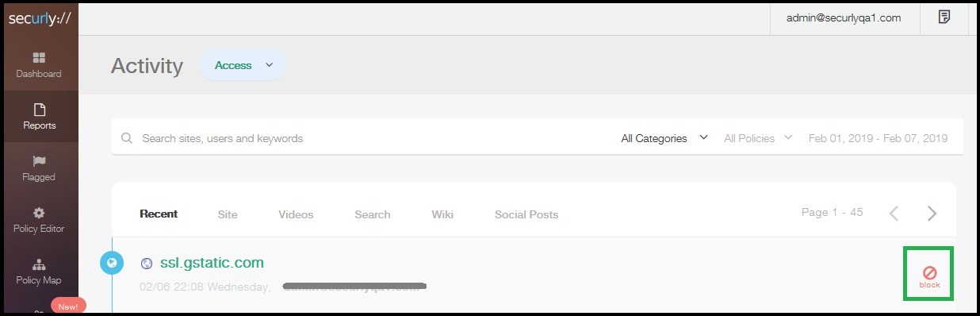Open Policy Editor gear icon
The height and width of the screenshot is (316, 980).
(39, 213)
